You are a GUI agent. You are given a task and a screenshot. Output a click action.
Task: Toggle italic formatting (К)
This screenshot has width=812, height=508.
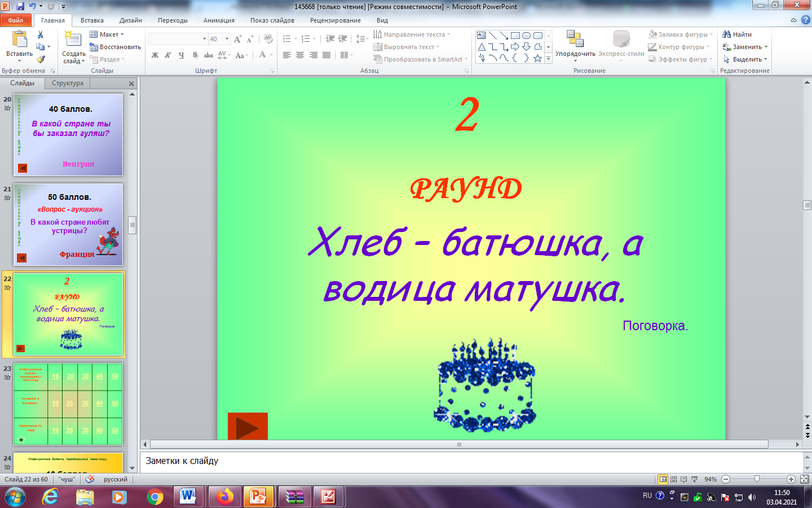[168, 55]
